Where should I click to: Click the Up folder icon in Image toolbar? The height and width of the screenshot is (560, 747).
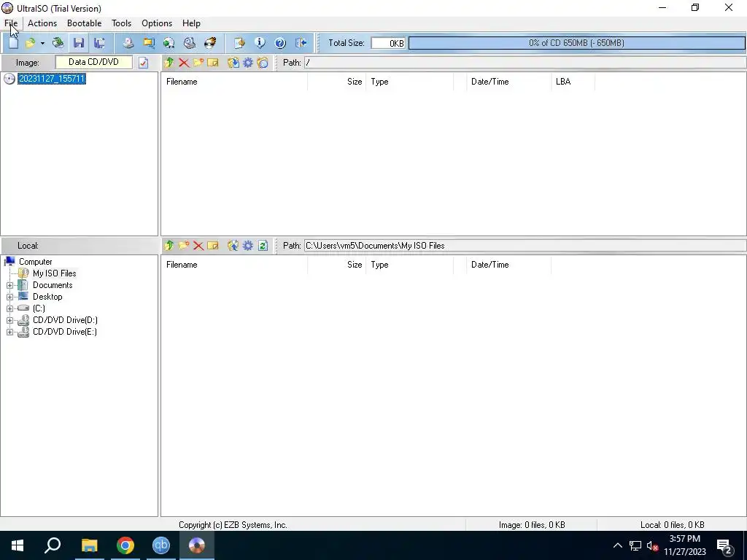click(x=169, y=63)
